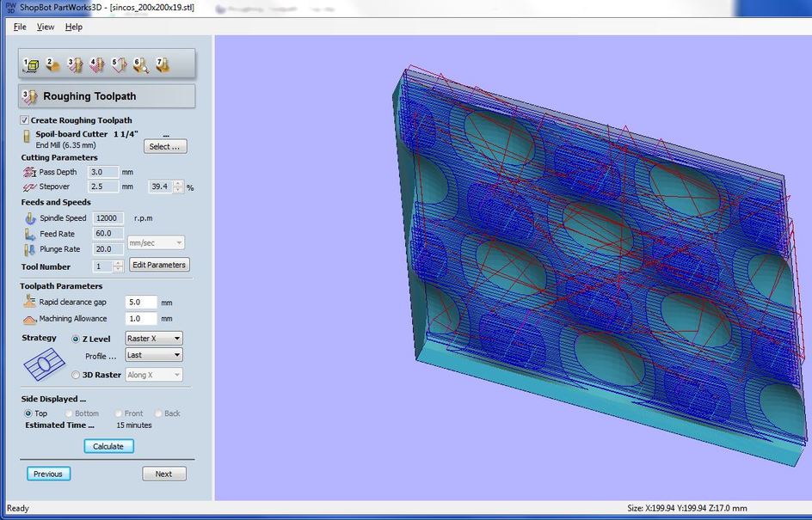Click Roughing Toolpath header icon
Image resolution: width=812 pixels, height=520 pixels.
coord(30,96)
